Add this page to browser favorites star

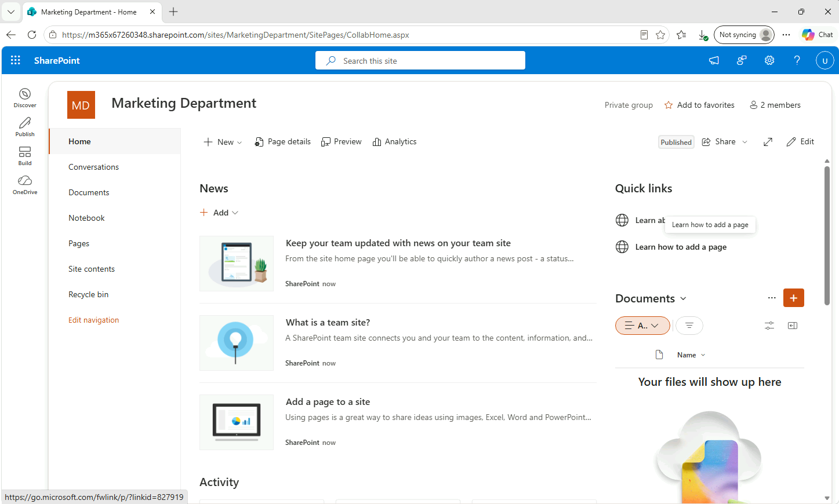coord(660,35)
